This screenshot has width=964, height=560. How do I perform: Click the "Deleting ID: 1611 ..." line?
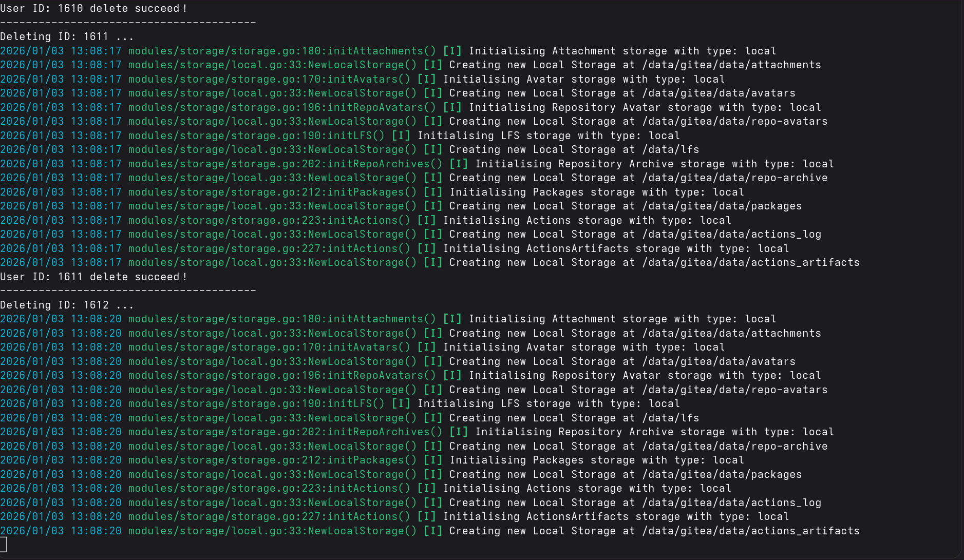[x=67, y=37]
